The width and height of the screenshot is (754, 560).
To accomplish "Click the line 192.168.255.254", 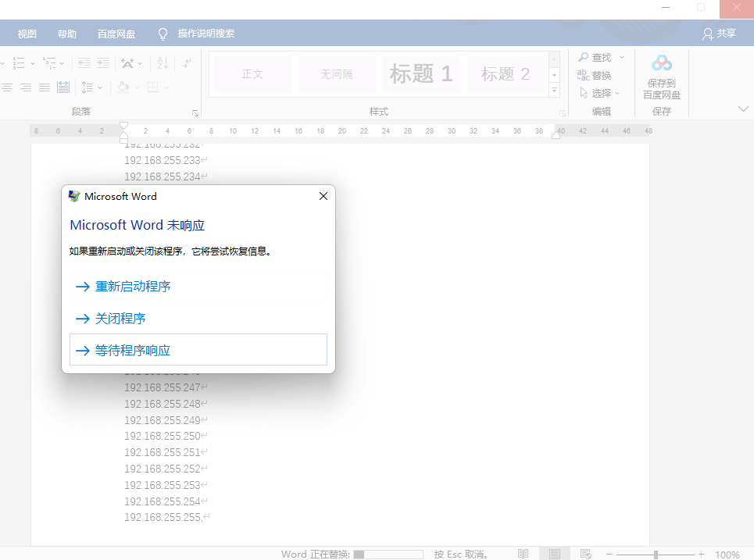I will (162, 501).
